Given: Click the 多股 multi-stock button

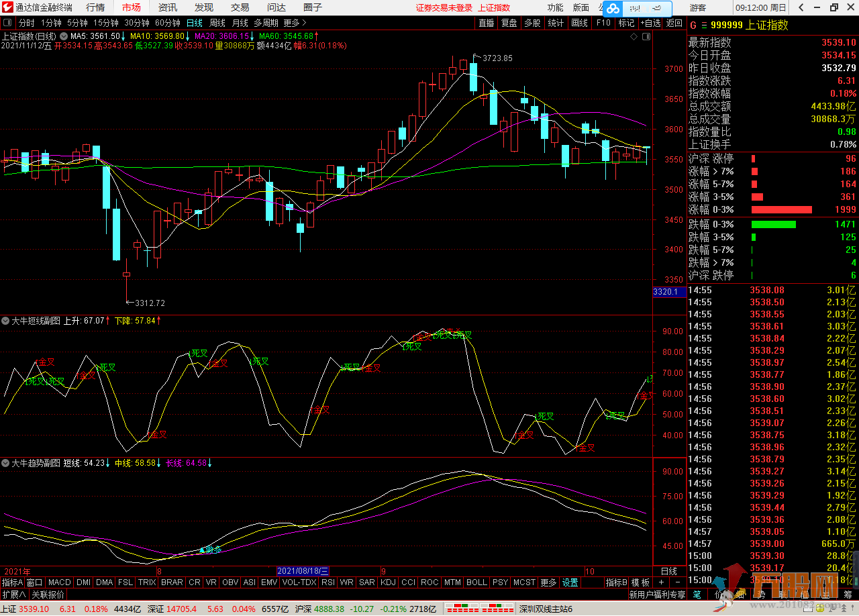Looking at the screenshot, I should 532,23.
